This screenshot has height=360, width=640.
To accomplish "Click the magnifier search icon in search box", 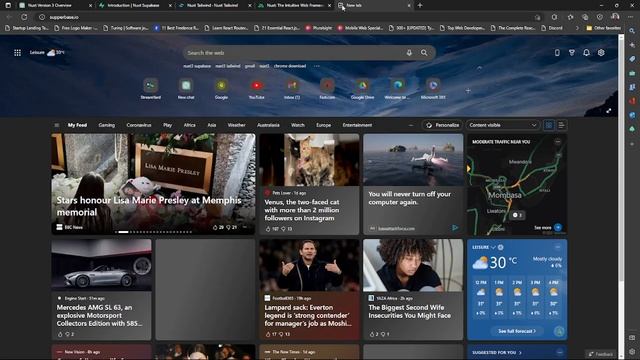I will click(424, 53).
